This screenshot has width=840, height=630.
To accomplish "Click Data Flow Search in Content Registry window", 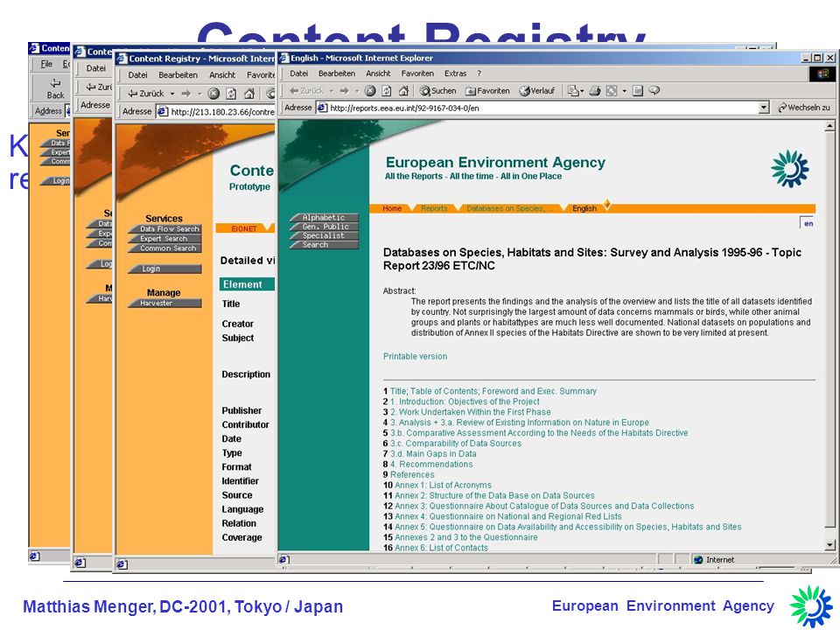I will point(165,228).
